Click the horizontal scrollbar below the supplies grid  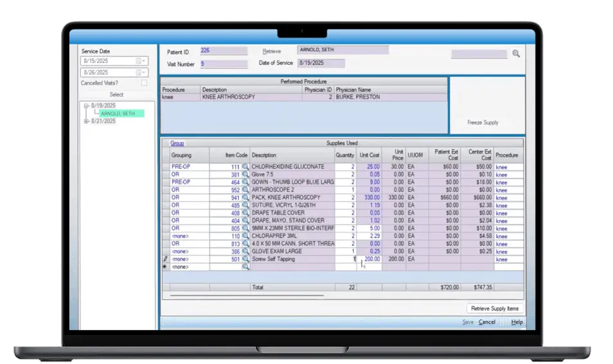click(x=247, y=296)
